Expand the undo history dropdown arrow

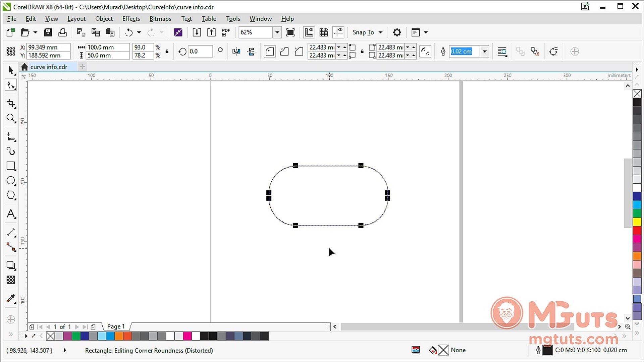click(138, 32)
